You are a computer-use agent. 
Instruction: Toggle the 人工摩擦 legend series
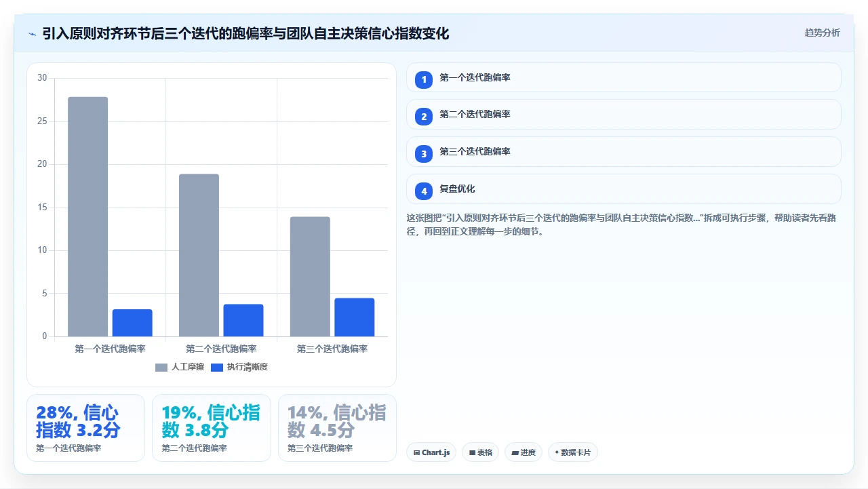pyautogui.click(x=180, y=367)
